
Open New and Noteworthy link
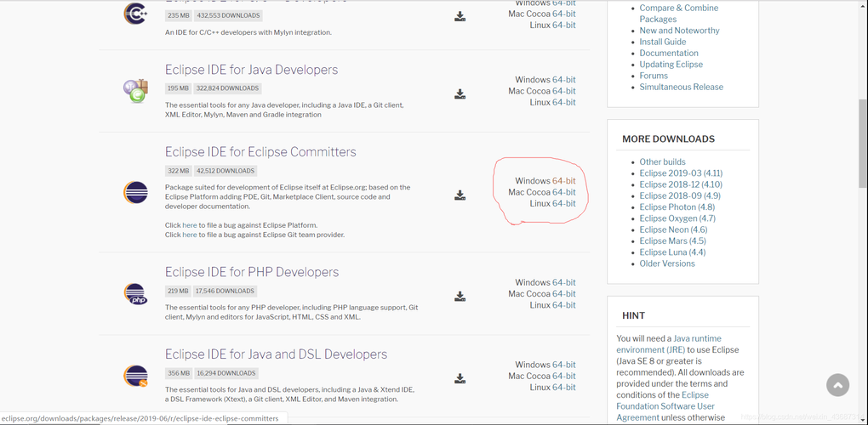coord(679,31)
